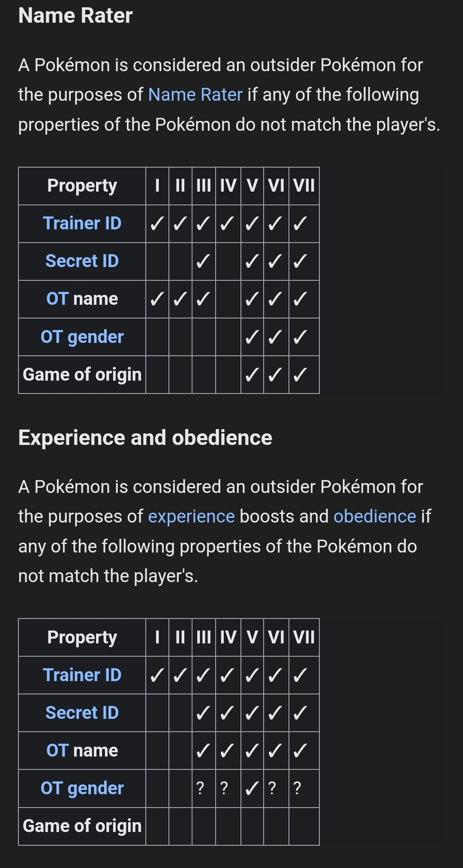Image resolution: width=463 pixels, height=868 pixels.
Task: Follow the obedience link in the paragraph
Action: [375, 517]
